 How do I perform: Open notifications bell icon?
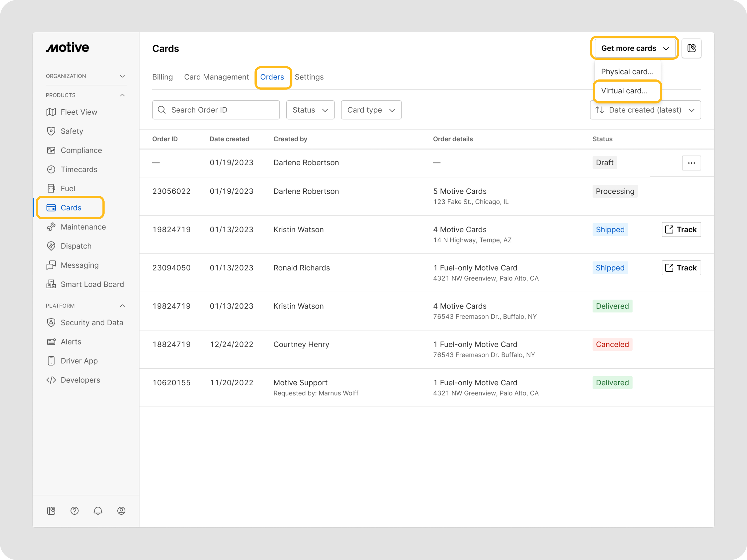click(x=98, y=511)
